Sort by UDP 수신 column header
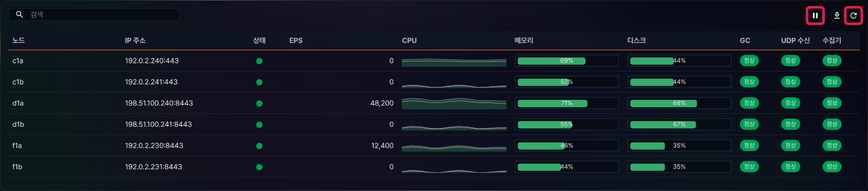 click(x=796, y=40)
